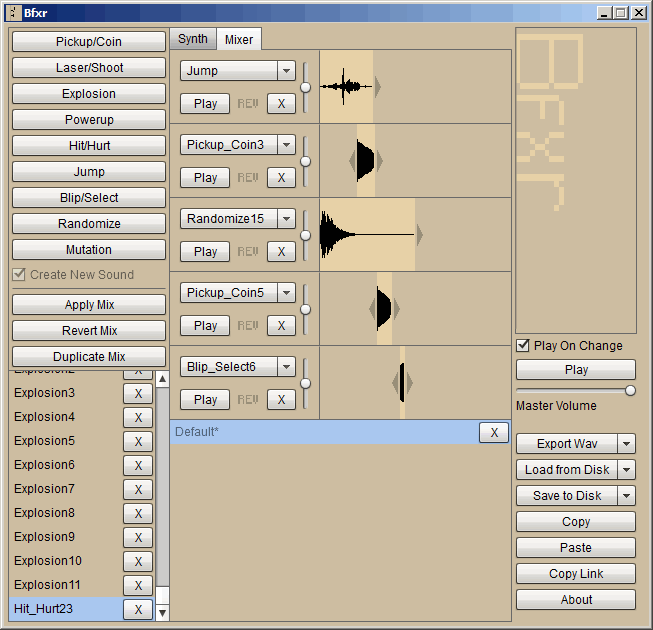The image size is (653, 630).
Task: Expand the Save to Disk options arrow
Action: click(x=626, y=496)
